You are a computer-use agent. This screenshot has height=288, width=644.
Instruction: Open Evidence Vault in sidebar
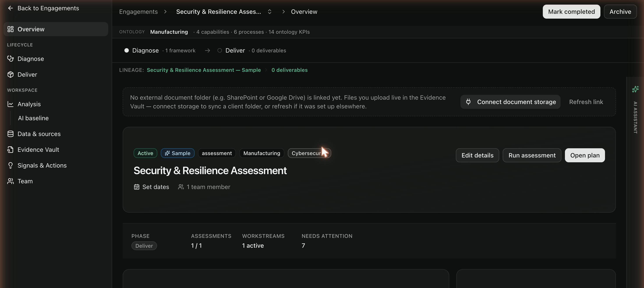[56, 150]
